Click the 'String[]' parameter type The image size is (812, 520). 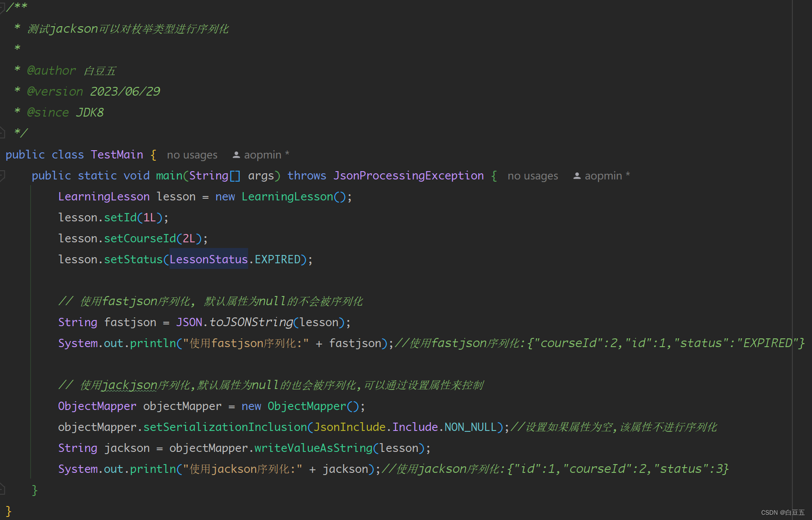[x=214, y=176]
